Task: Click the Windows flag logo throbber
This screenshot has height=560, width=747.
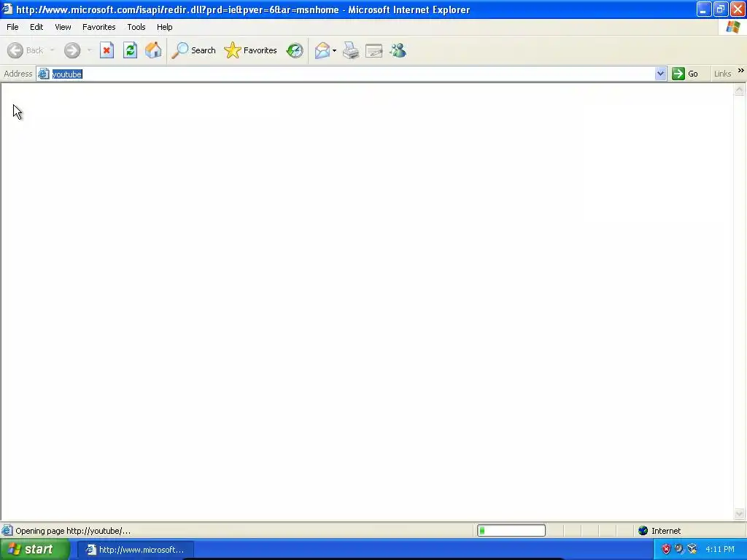Action: 732,27
